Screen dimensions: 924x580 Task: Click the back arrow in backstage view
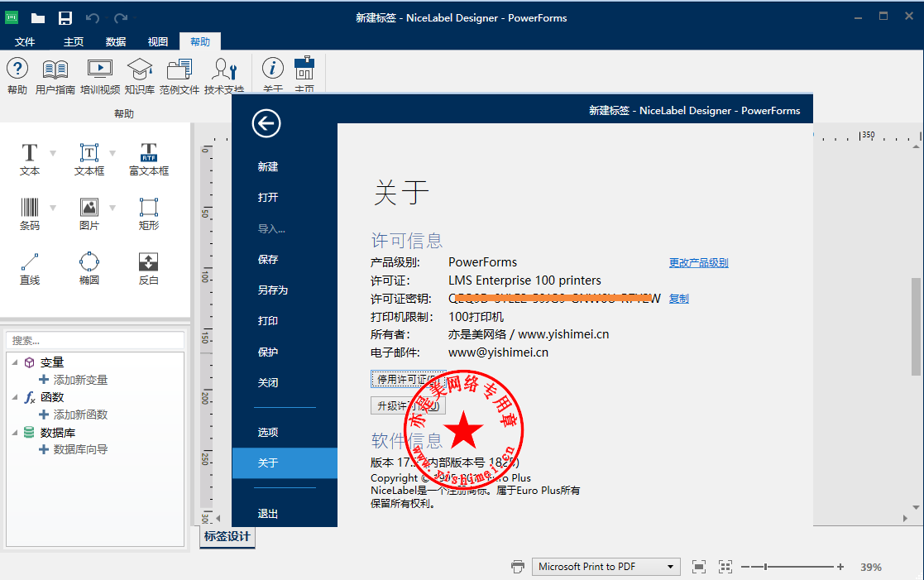(266, 123)
